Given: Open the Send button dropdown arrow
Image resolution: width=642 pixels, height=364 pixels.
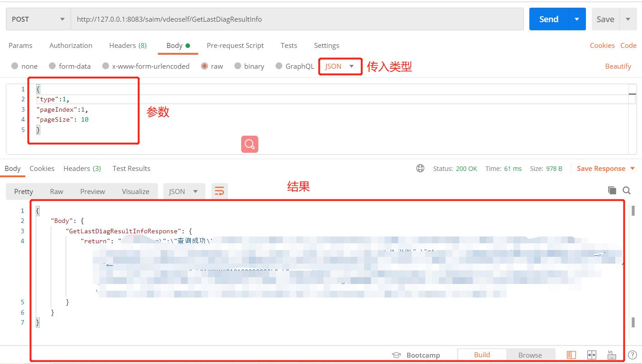Looking at the screenshot, I should pos(577,19).
